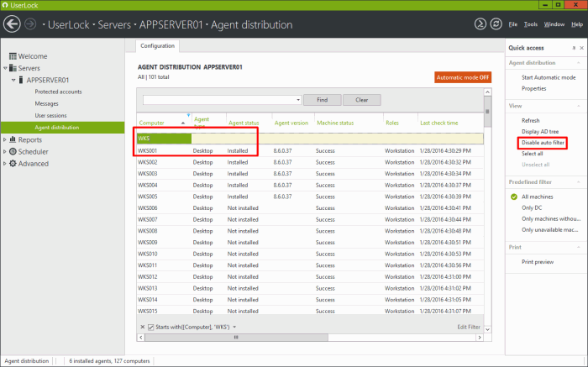Click the Welcome grid icon in sidebar
588x367 pixels.
(13, 56)
